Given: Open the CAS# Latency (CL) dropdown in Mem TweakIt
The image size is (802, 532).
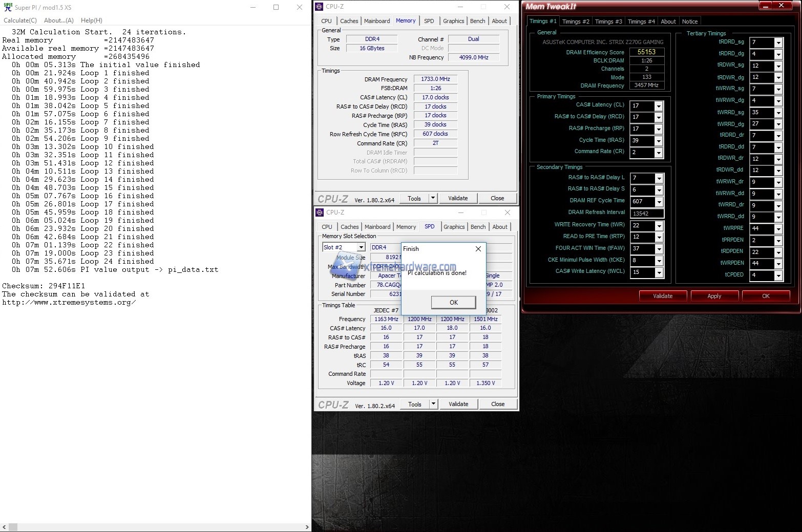Looking at the screenshot, I should [659, 106].
